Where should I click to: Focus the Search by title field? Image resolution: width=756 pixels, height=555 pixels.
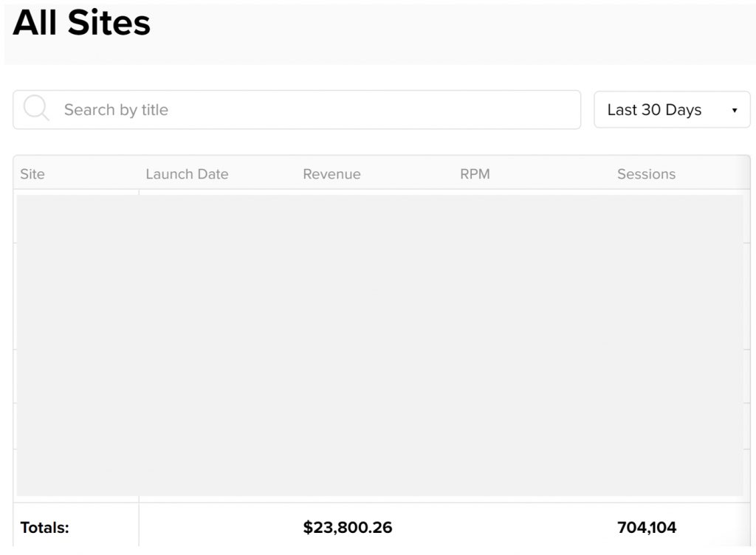(x=297, y=109)
